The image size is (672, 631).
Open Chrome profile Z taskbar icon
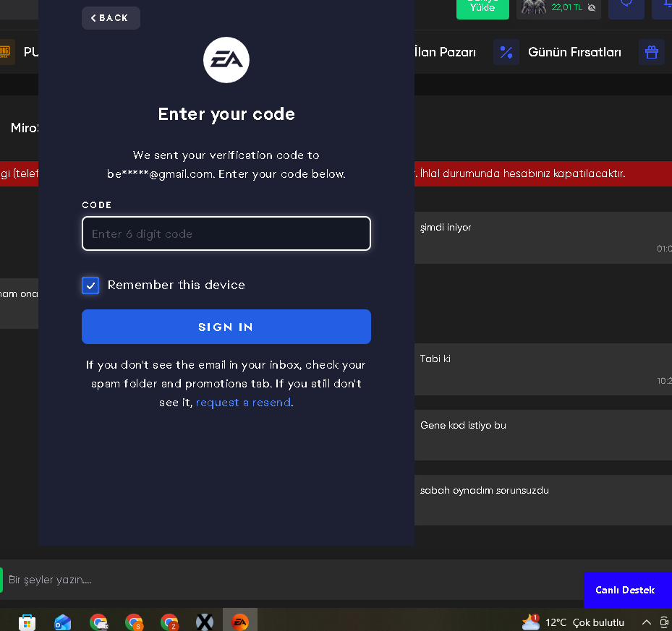[170, 622]
